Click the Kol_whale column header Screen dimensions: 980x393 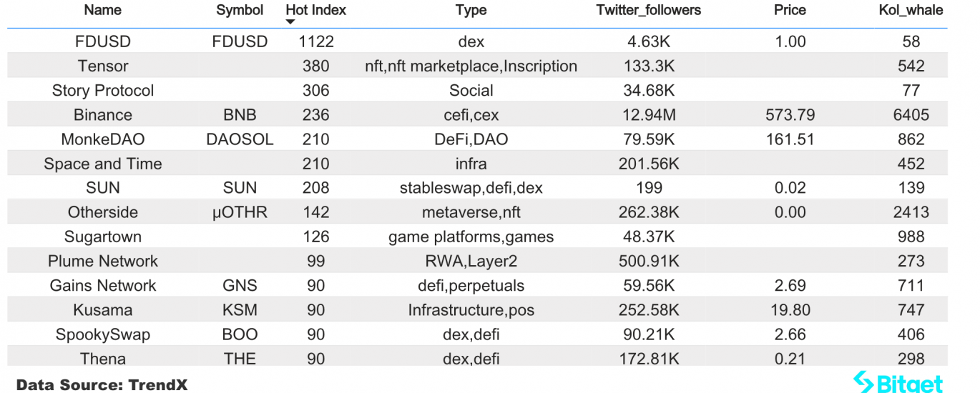(911, 10)
